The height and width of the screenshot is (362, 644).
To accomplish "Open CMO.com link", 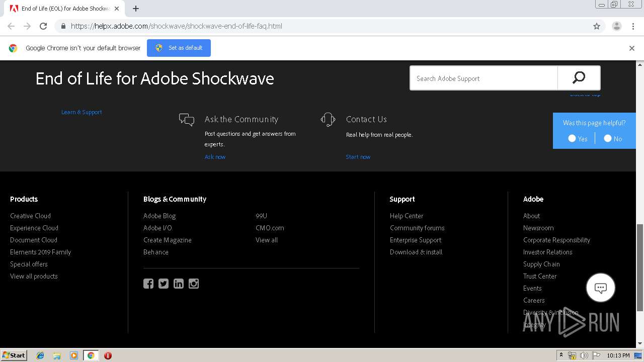I will [270, 228].
